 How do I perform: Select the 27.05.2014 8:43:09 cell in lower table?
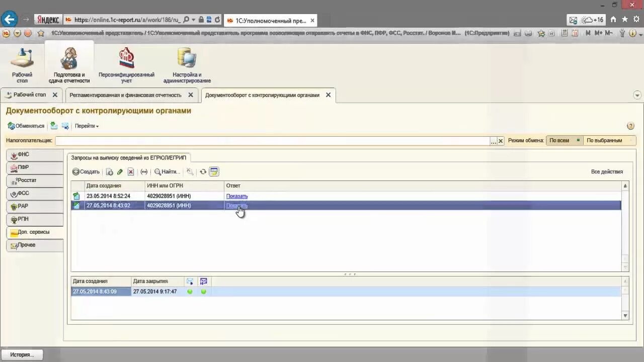pos(101,292)
